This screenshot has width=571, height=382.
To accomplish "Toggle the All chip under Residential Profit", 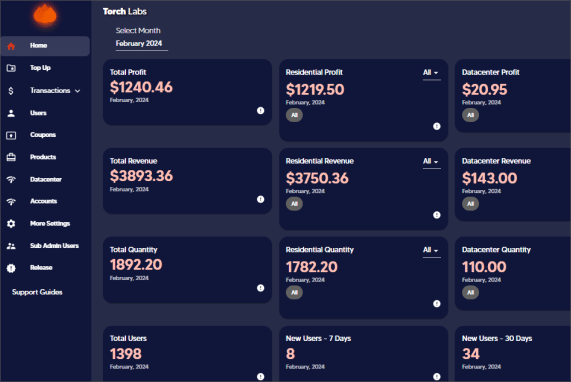I will pyautogui.click(x=294, y=115).
